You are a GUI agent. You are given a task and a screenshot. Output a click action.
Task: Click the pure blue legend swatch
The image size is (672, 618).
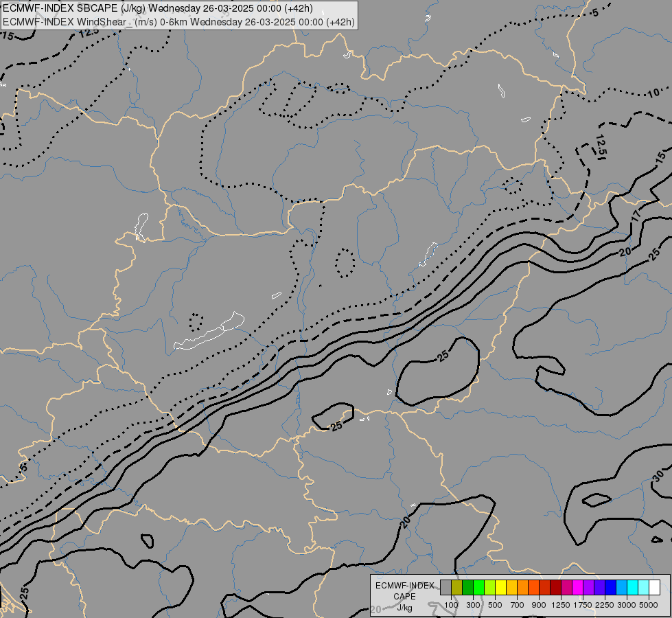pyautogui.click(x=610, y=587)
